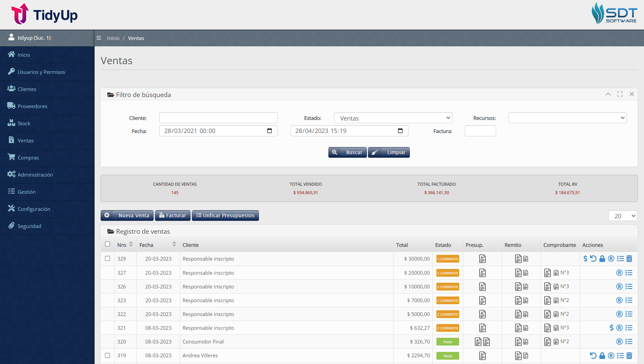Open the Recursos dropdown
This screenshot has width=644, height=364.
[x=568, y=118]
